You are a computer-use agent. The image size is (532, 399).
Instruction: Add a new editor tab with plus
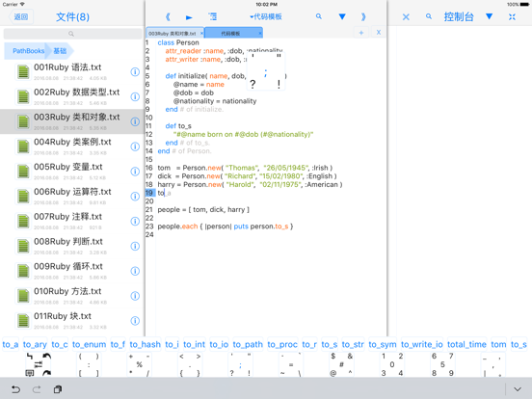361,33
